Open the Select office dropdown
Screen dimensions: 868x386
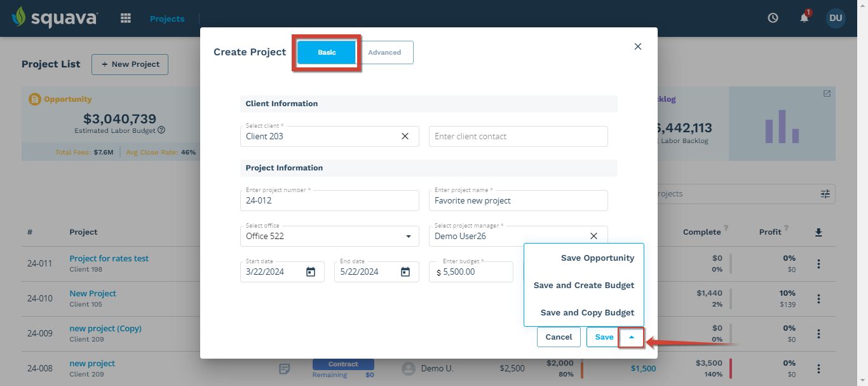point(407,236)
